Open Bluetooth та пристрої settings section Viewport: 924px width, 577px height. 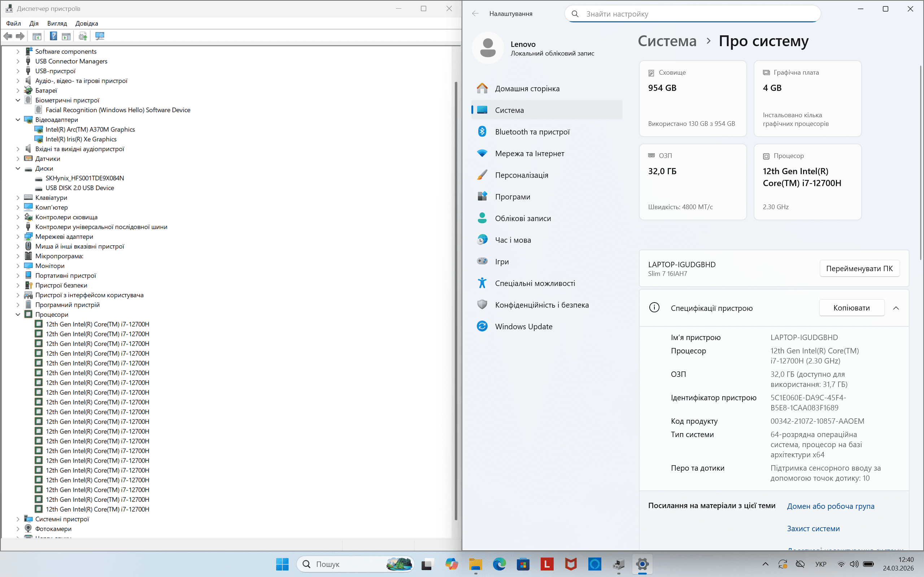[x=532, y=132]
